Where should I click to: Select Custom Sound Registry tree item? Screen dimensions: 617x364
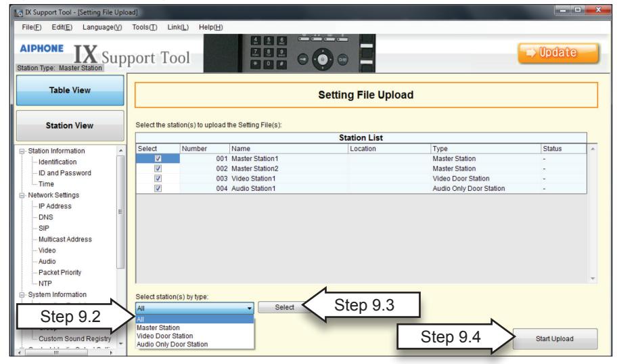tap(75, 338)
